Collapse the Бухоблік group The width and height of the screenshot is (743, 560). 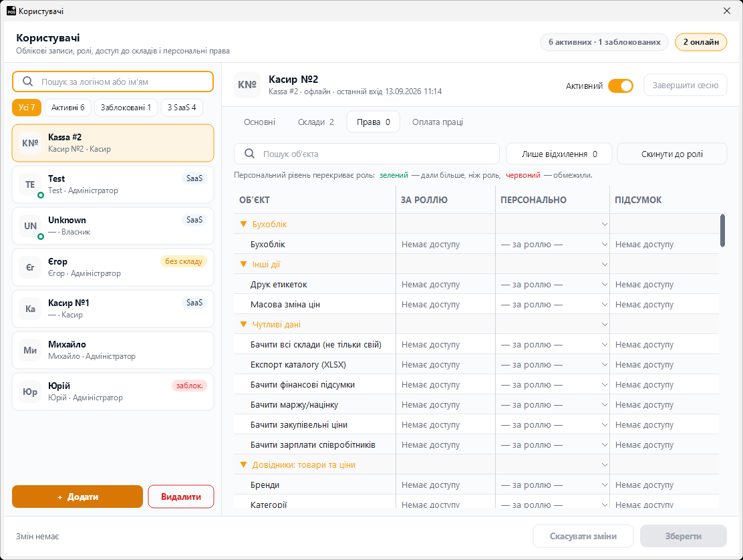tap(244, 224)
